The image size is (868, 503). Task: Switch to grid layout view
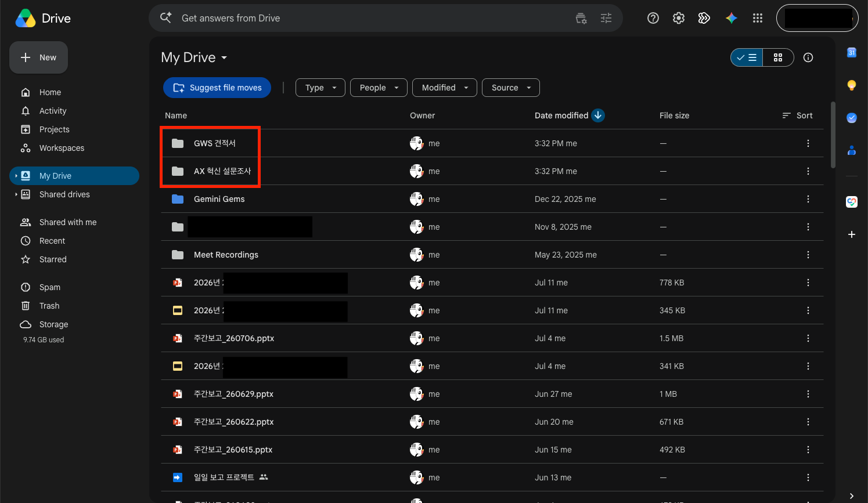778,57
